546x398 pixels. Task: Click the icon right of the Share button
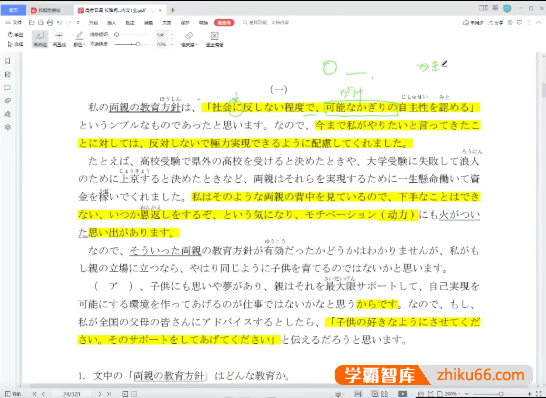point(510,23)
